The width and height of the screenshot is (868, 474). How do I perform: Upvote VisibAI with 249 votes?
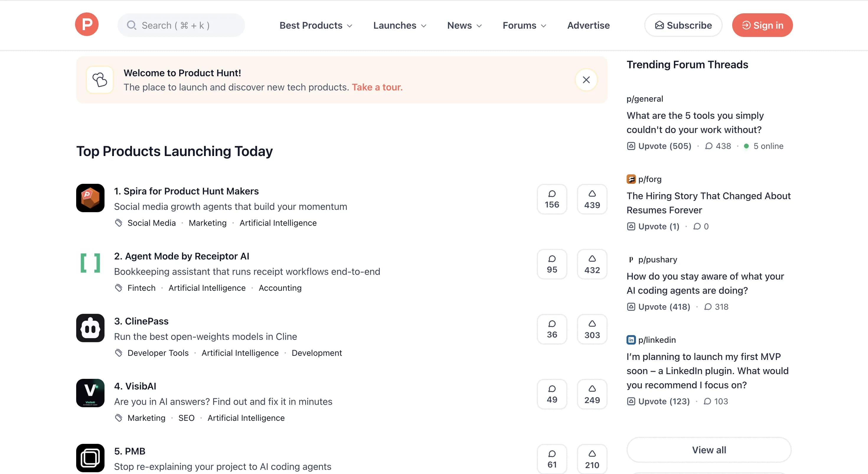point(592,394)
